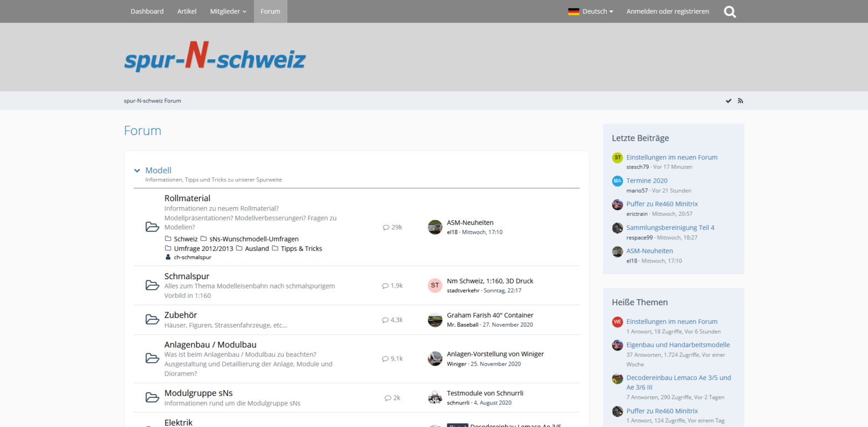
Task: Open Modell category heading link
Action: (158, 170)
